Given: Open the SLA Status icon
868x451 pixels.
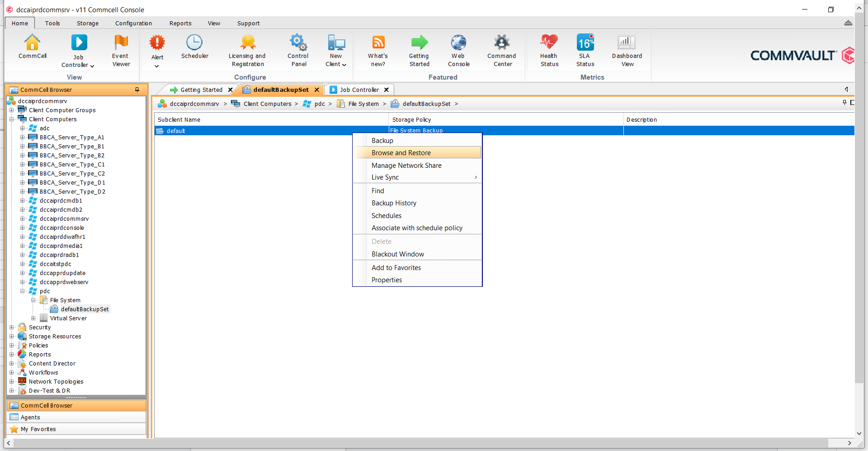Looking at the screenshot, I should (x=585, y=43).
